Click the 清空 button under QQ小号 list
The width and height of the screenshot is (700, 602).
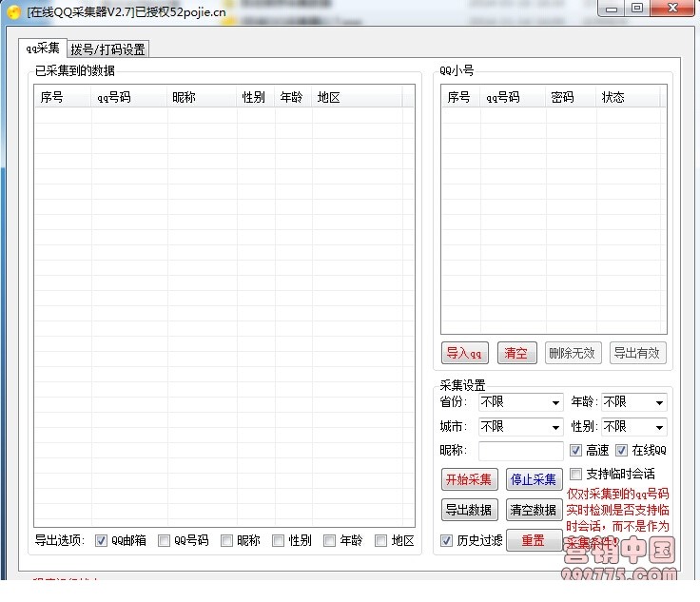(x=517, y=353)
